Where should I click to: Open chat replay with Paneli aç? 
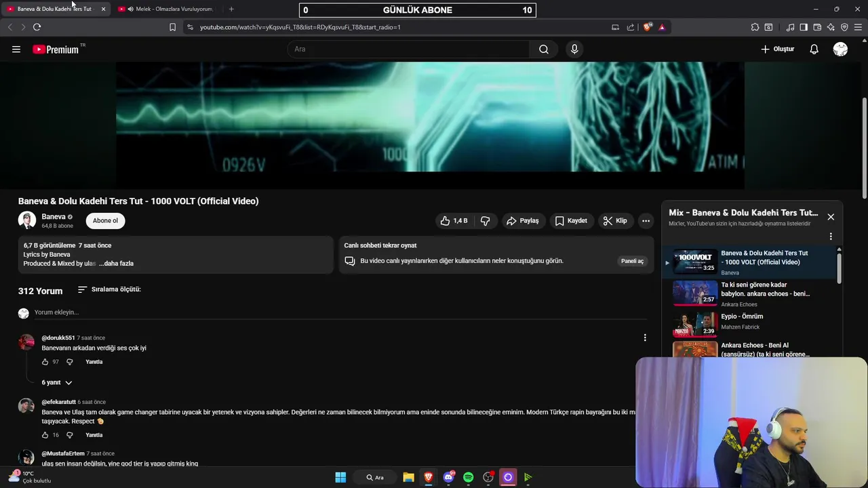[632, 261]
